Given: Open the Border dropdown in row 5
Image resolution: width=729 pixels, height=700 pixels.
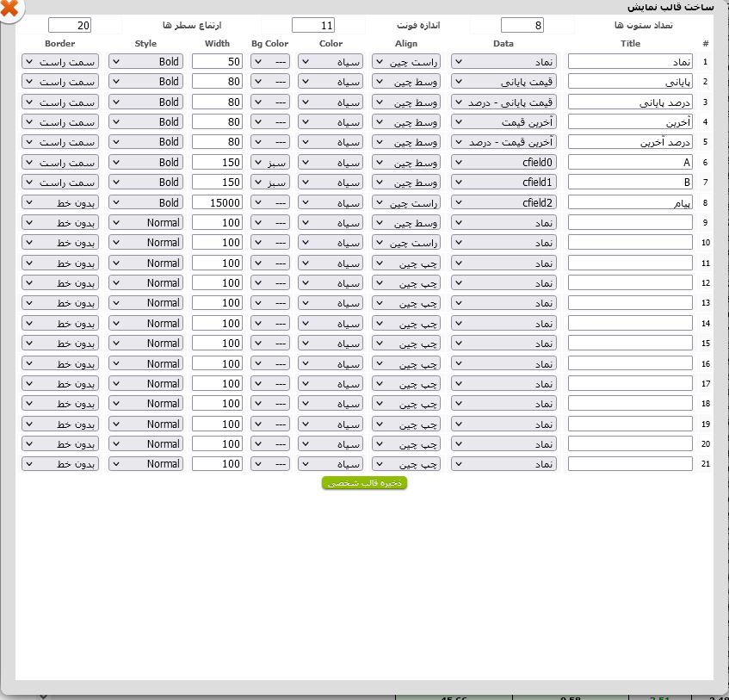Looking at the screenshot, I should point(60,142).
